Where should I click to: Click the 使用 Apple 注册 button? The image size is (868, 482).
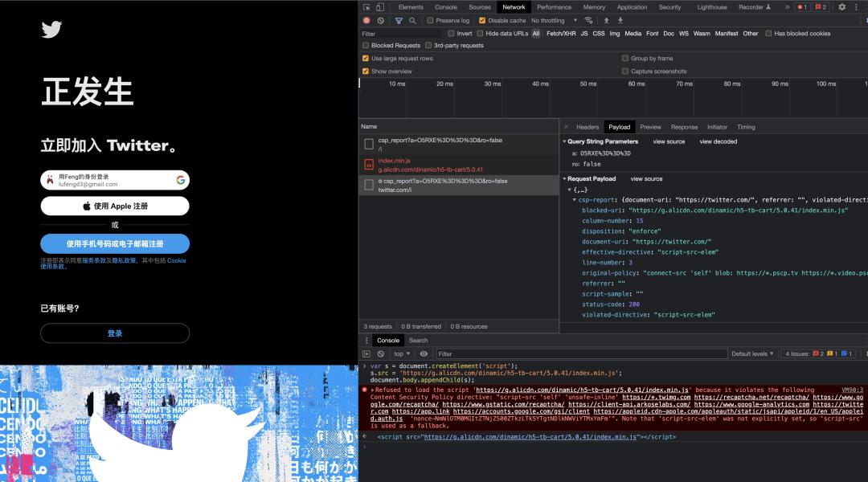point(114,206)
